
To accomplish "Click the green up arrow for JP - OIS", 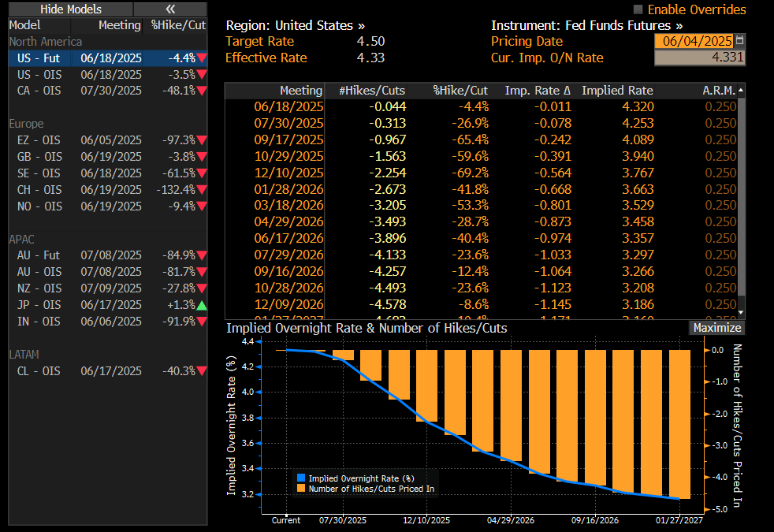I will click(x=202, y=305).
